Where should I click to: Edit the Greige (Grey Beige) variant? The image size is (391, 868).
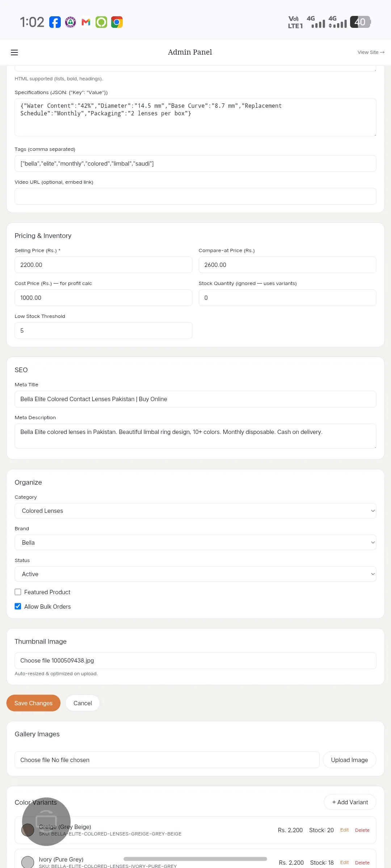point(344,830)
